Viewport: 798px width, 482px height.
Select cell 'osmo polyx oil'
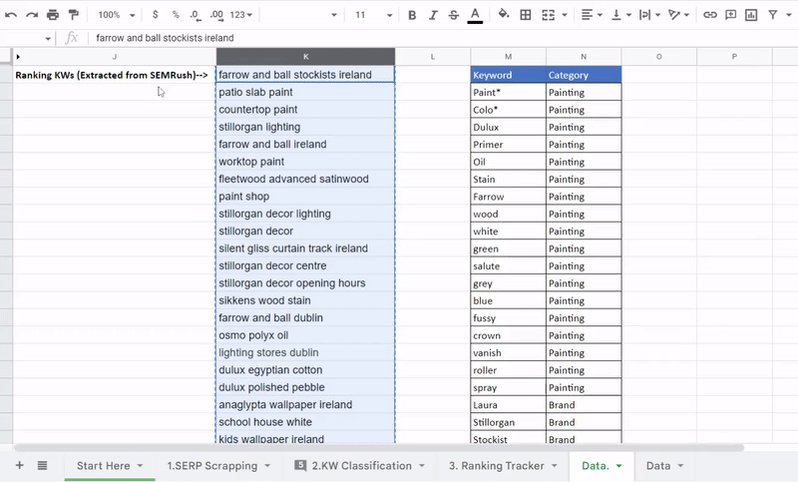coord(305,335)
